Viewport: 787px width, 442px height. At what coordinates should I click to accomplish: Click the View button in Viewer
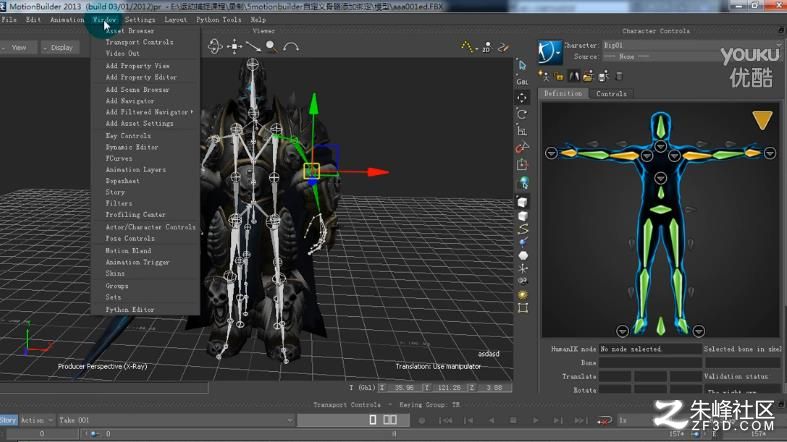[19, 48]
